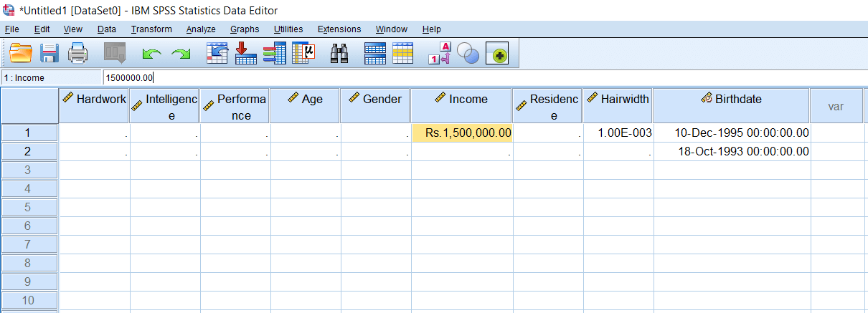Click the ruler icon beside Age
868x313 pixels.
(x=293, y=98)
